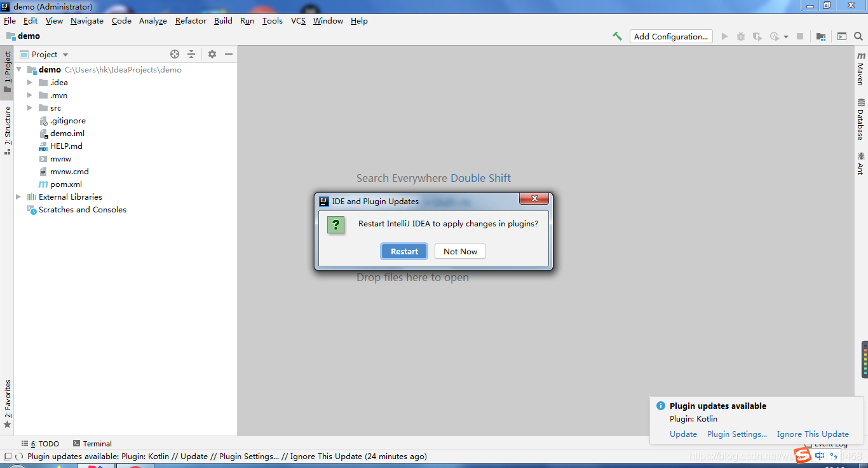Click the Stop square icon
868x468 pixels.
coord(801,36)
